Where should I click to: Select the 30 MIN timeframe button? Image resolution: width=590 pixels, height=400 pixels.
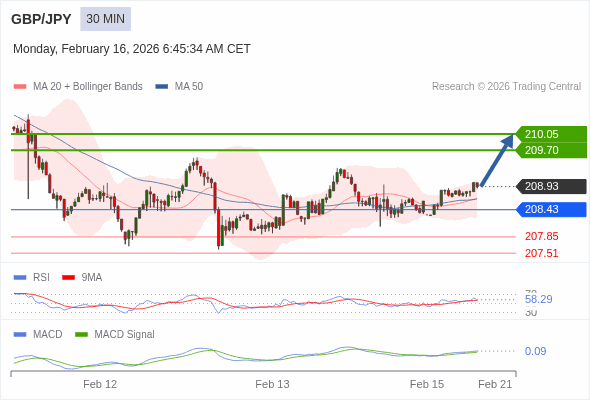coord(105,19)
